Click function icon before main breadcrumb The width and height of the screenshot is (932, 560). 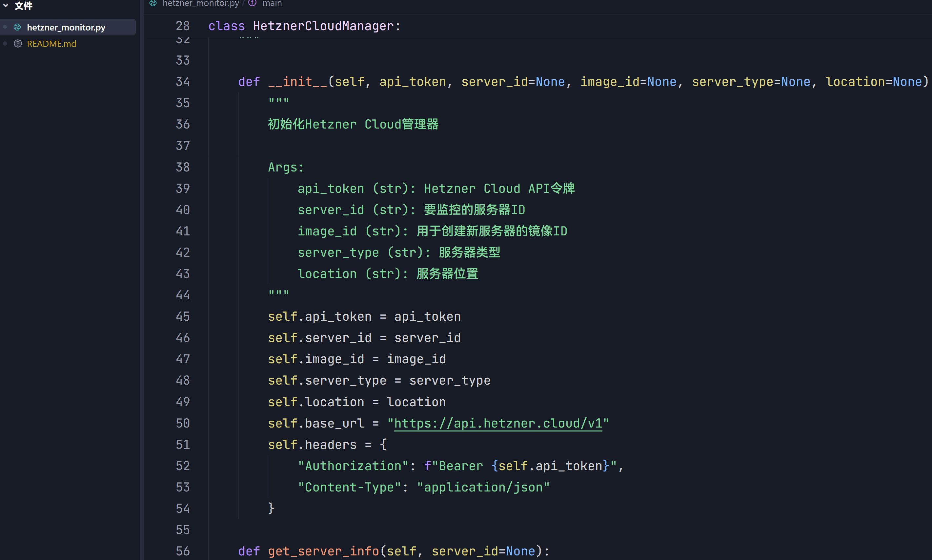tap(253, 3)
